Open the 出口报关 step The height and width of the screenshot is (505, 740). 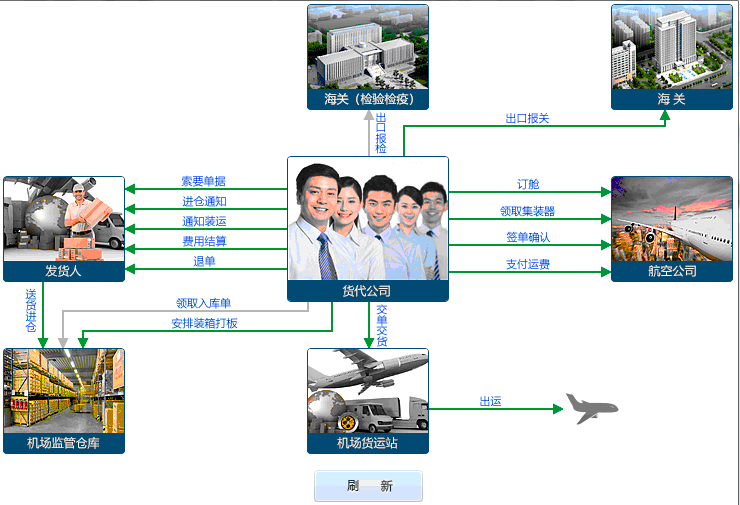(527, 118)
